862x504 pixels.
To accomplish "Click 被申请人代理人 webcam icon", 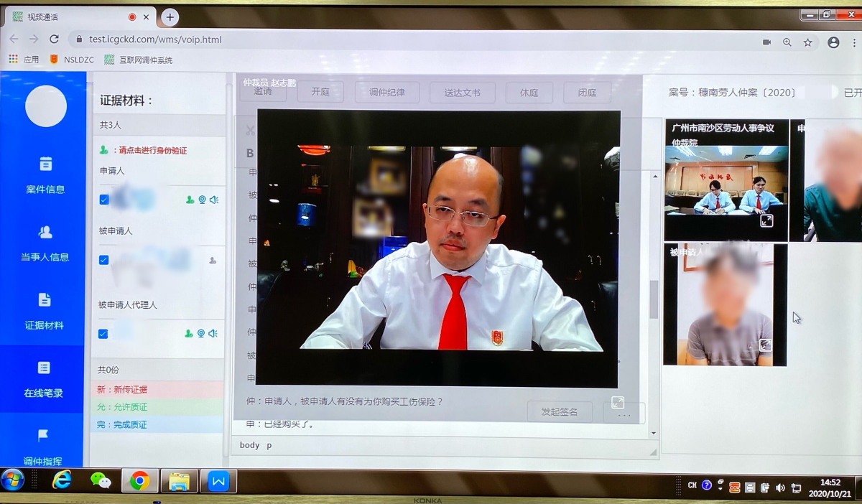I will click(x=201, y=333).
